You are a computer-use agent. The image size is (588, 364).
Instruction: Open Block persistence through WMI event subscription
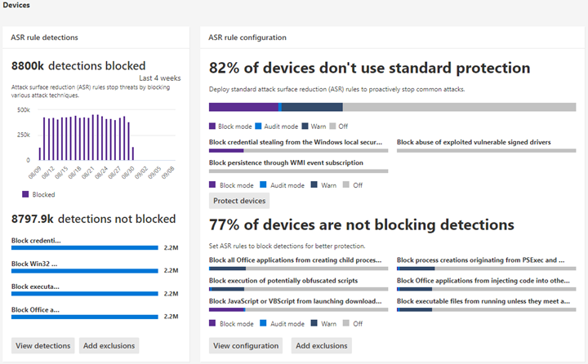286,162
